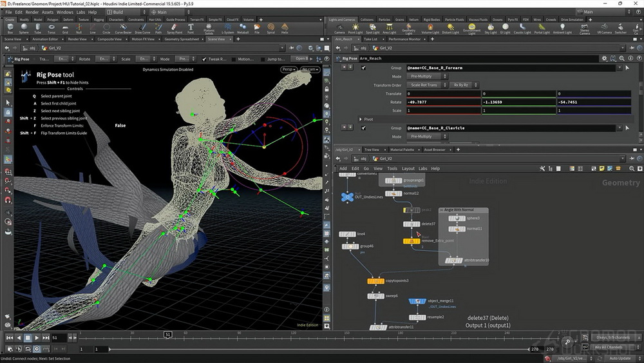The image size is (644, 363).
Task: Add a Stereo Camera
Action: pyautogui.click(x=585, y=29)
